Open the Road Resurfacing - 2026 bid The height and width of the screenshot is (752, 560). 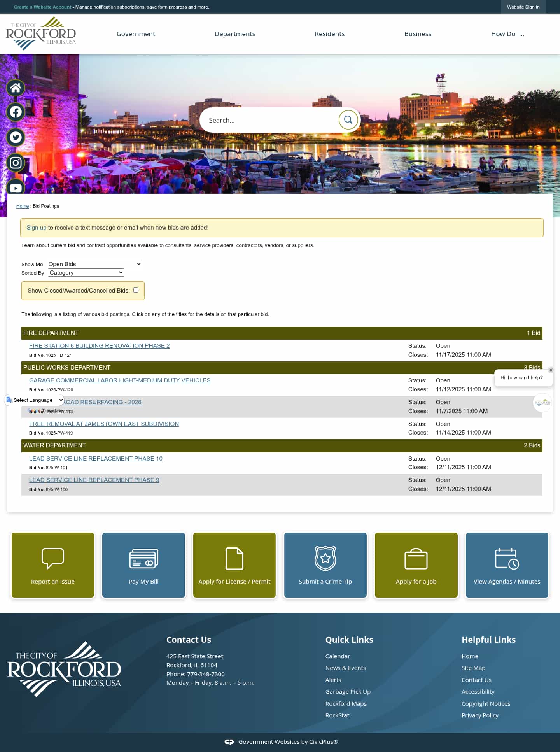102,402
